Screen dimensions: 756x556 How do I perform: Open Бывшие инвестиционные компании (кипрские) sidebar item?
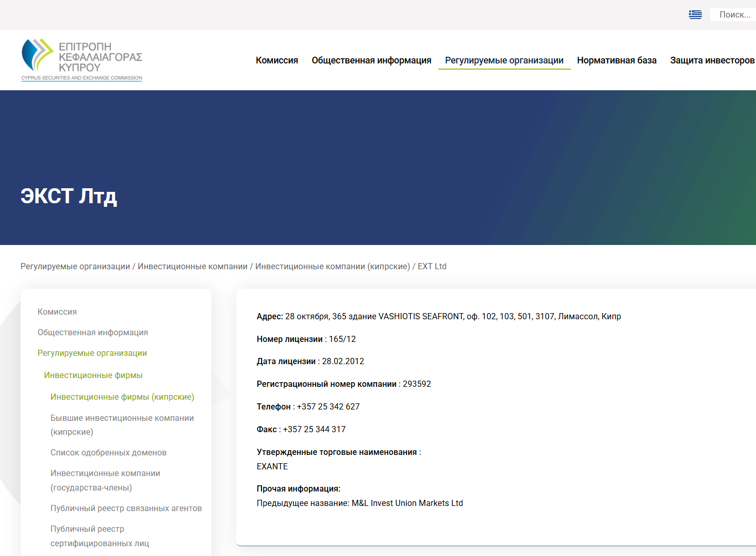click(122, 425)
